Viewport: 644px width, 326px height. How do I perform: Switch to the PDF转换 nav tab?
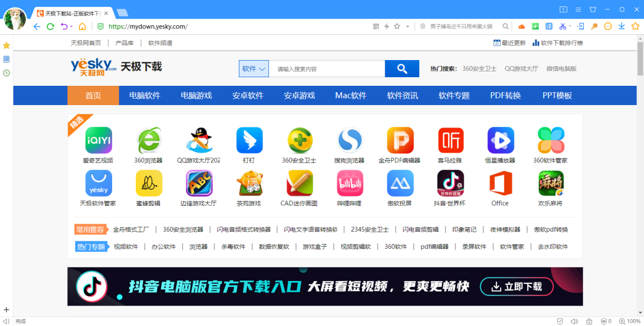(x=506, y=95)
